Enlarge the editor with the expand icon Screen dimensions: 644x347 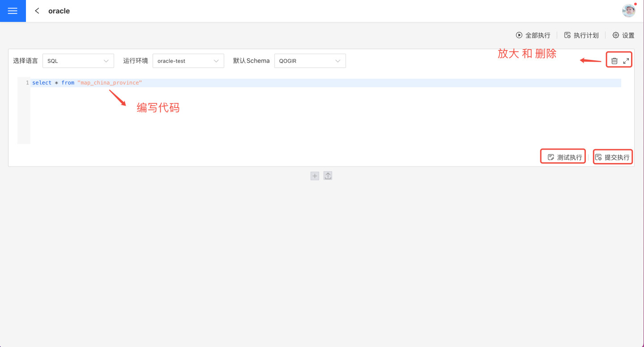coord(626,61)
